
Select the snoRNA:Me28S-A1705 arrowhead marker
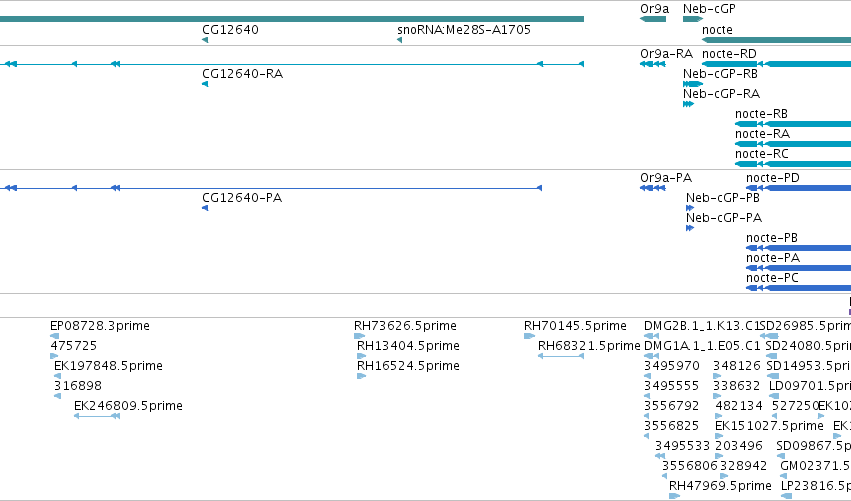click(x=399, y=40)
